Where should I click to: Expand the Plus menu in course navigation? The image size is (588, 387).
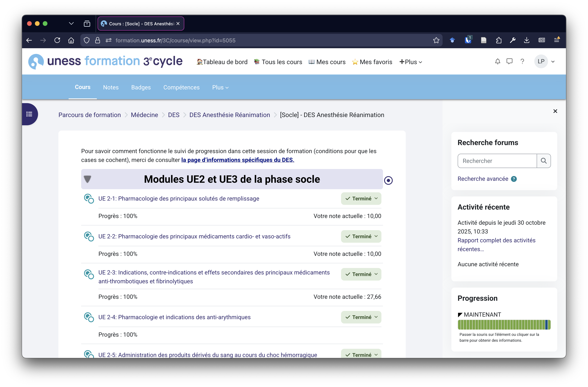click(220, 87)
